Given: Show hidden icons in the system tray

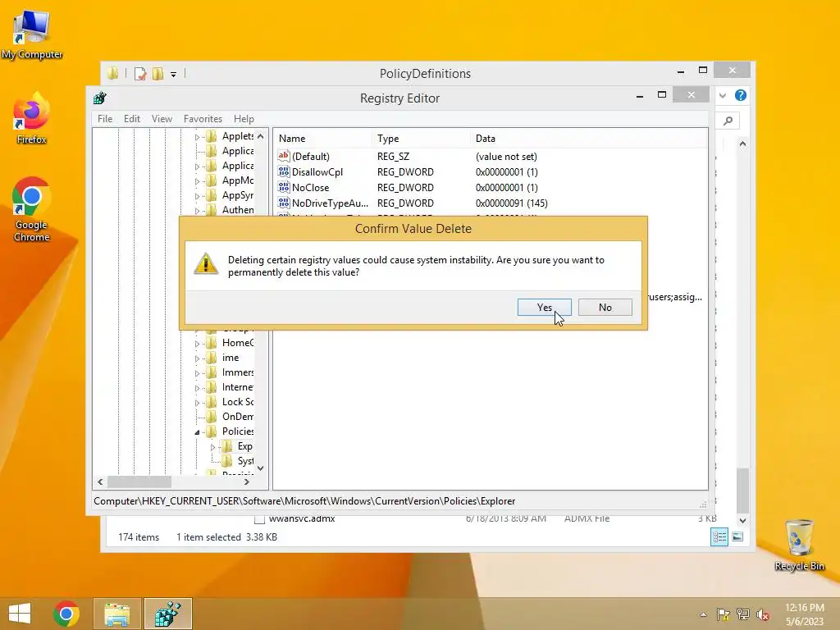Looking at the screenshot, I should click(x=703, y=614).
